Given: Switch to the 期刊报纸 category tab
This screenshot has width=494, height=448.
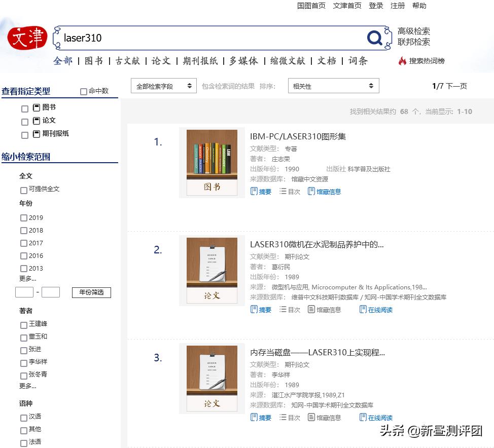Looking at the screenshot, I should (x=201, y=60).
